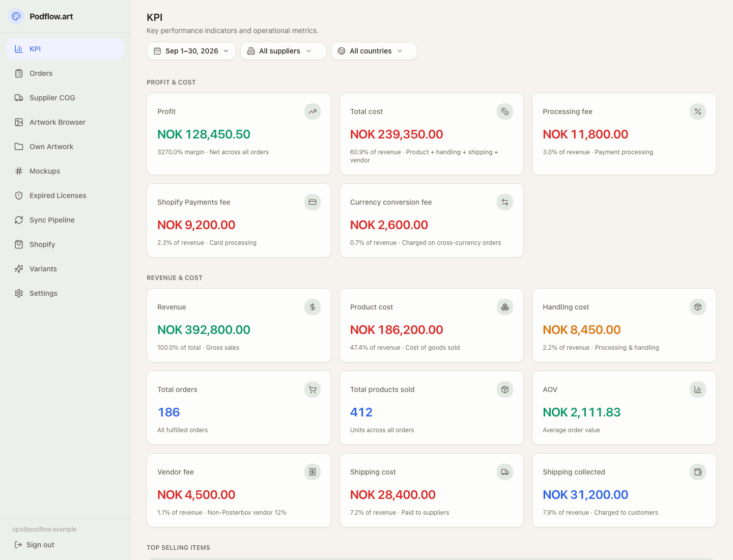Click the gear icon beside Settings
Viewport: 733px width, 560px height.
[19, 293]
